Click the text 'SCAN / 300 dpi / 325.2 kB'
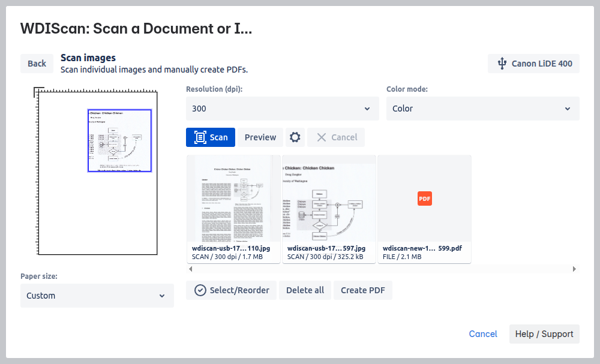Viewport: 600px width, 364px height. (x=325, y=257)
